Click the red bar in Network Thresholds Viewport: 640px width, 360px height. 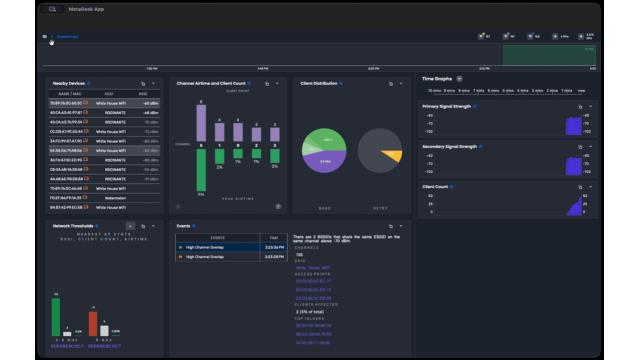[93, 324]
